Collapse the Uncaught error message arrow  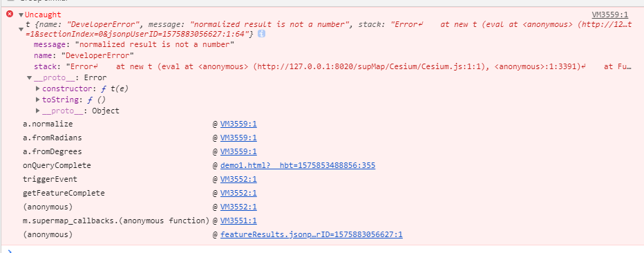21,15
